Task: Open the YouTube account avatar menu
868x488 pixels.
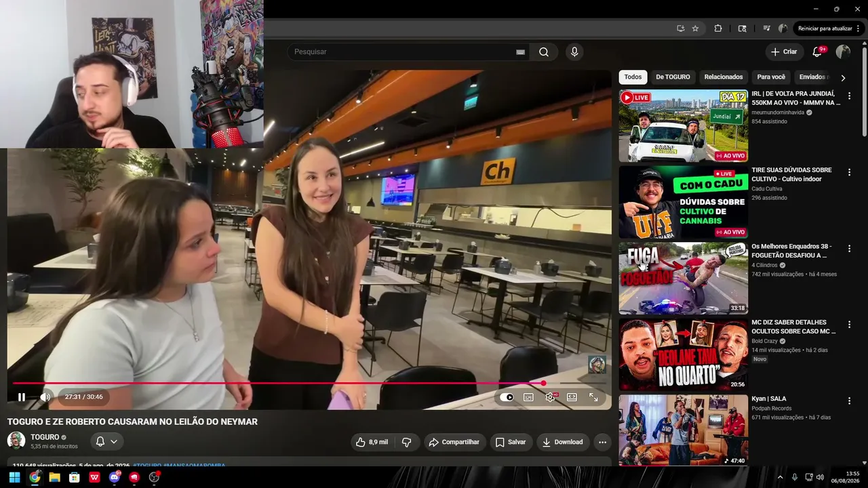Action: click(843, 52)
